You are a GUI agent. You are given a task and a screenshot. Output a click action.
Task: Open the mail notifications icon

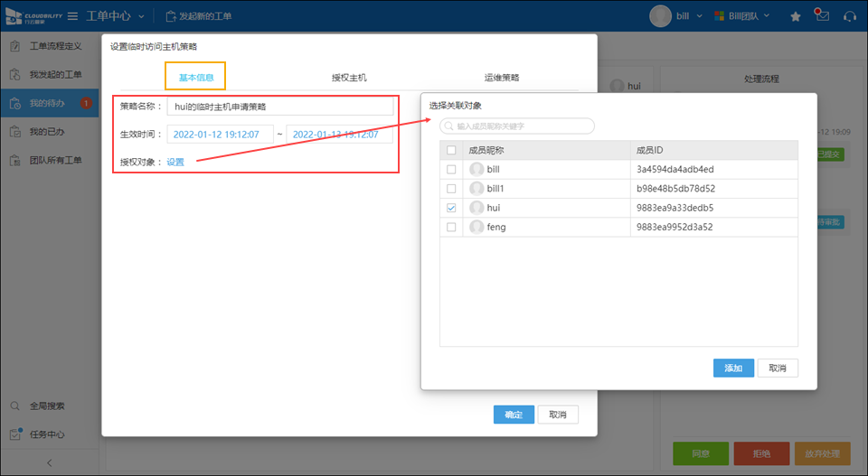click(821, 15)
